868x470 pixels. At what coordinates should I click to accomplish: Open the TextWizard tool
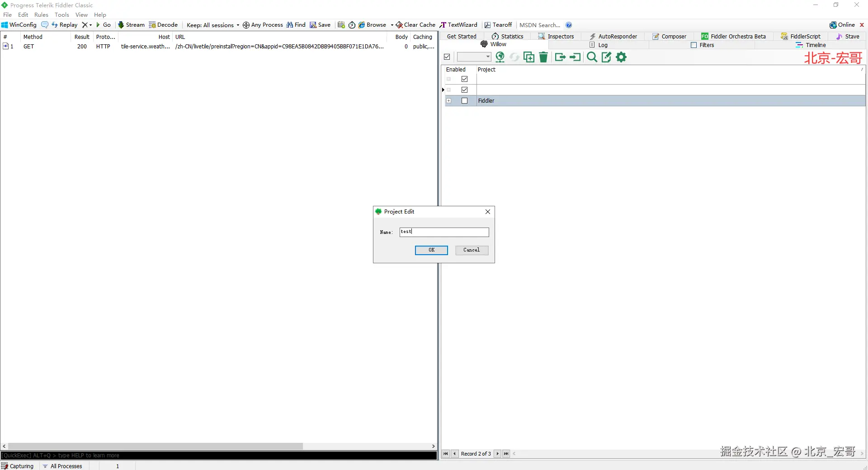tap(458, 25)
